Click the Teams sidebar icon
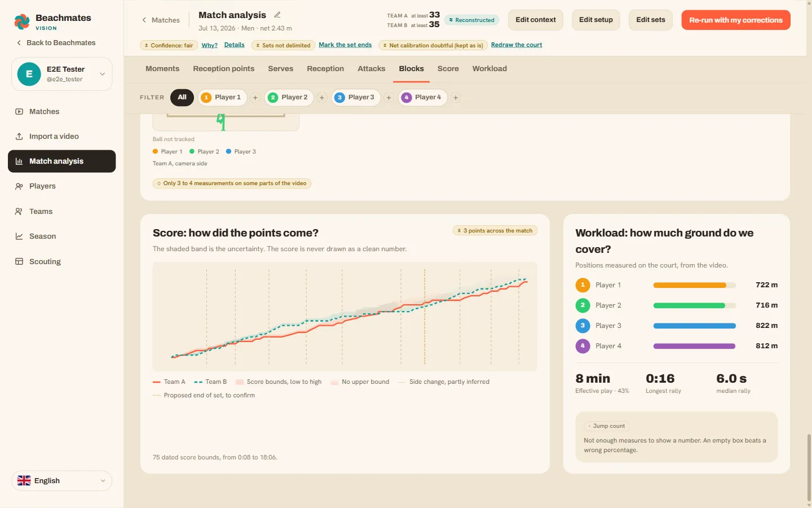 (19, 212)
